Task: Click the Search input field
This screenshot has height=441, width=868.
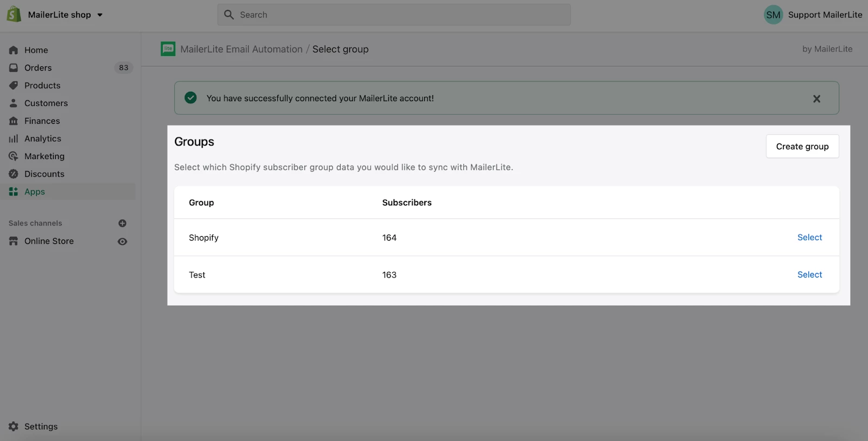Action: 394,15
